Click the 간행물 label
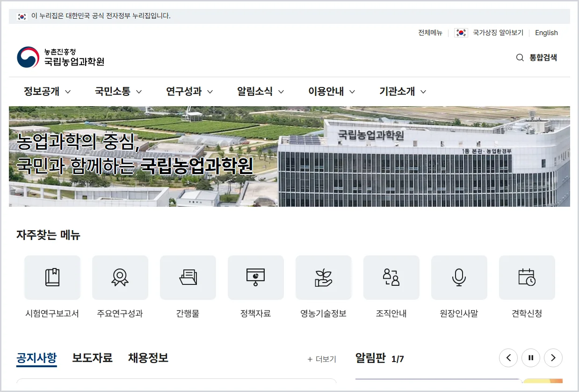Screen dimensions: 579x392 click(188, 314)
